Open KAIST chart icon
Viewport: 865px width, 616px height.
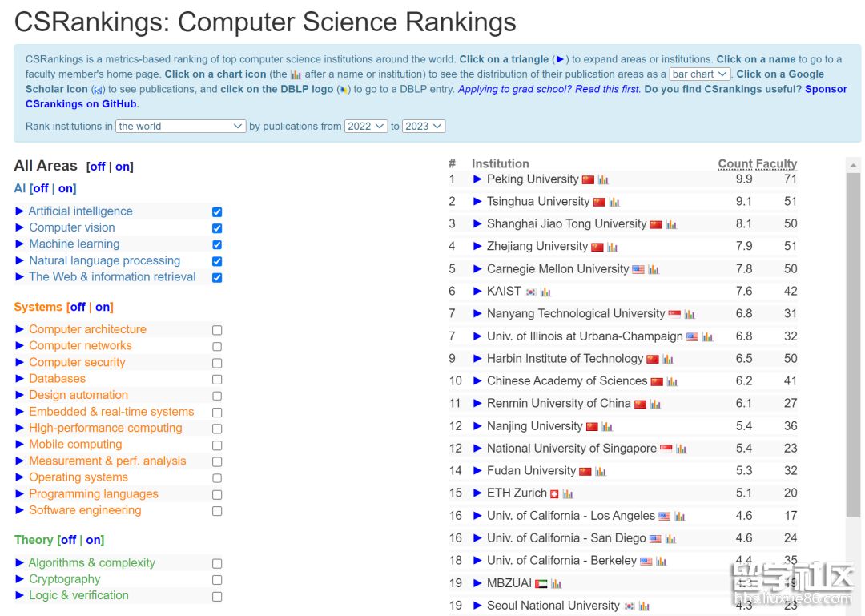(545, 292)
